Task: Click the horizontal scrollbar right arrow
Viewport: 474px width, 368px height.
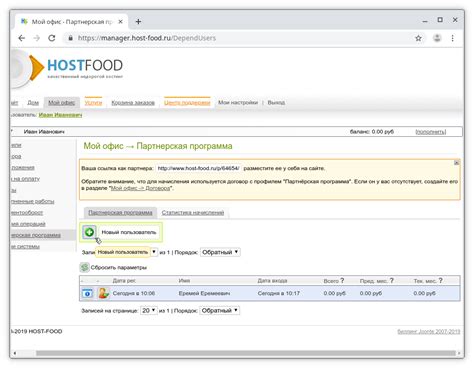Action: click(x=460, y=353)
